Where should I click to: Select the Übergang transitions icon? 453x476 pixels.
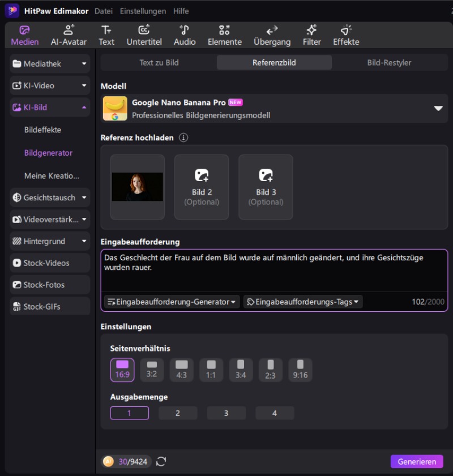[x=272, y=35]
